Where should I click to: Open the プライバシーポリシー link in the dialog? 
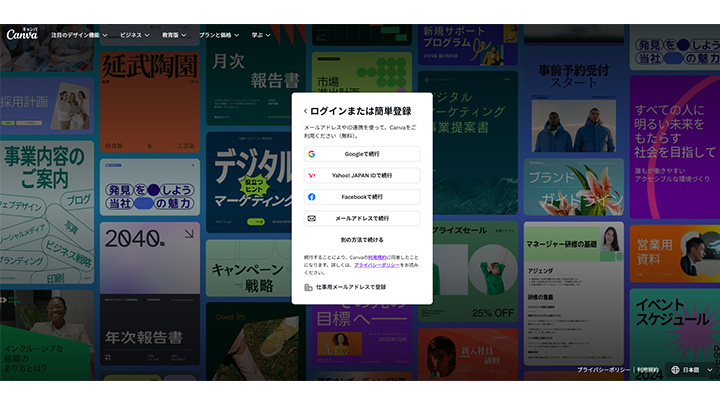tap(377, 265)
